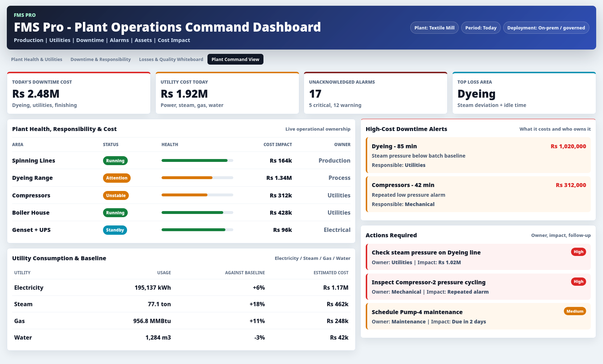Open the Compressors - 42 min alert
This screenshot has height=364, width=603.
pyautogui.click(x=478, y=194)
